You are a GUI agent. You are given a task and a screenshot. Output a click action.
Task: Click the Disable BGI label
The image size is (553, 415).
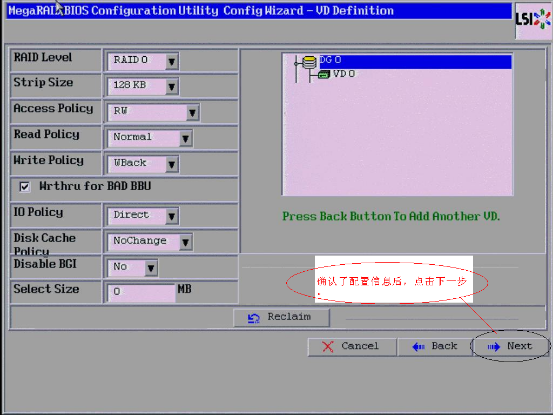(x=45, y=264)
